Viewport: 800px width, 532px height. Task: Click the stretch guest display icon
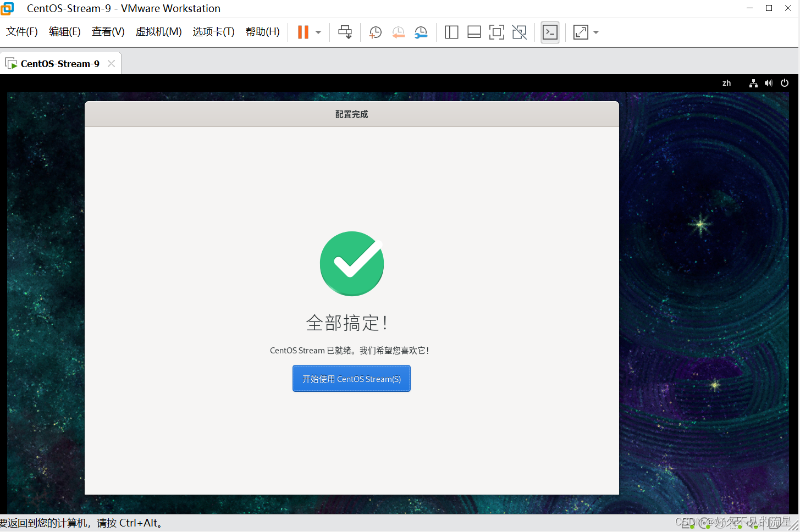(581, 32)
